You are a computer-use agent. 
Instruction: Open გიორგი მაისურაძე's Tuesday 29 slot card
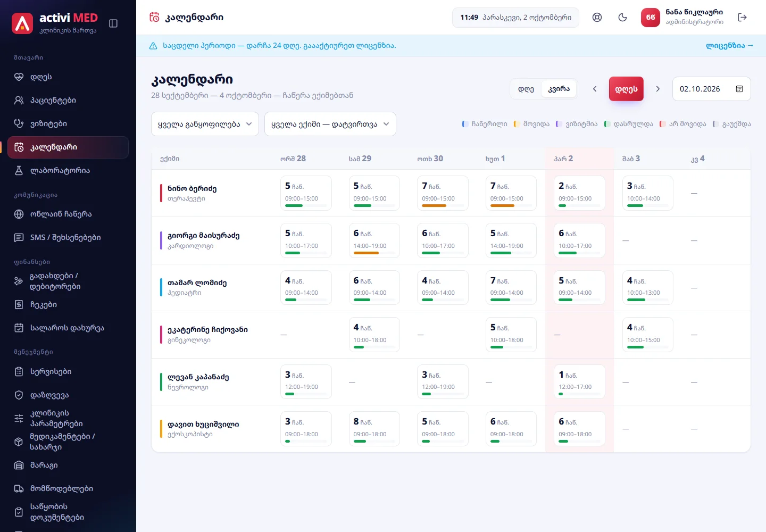(x=374, y=240)
